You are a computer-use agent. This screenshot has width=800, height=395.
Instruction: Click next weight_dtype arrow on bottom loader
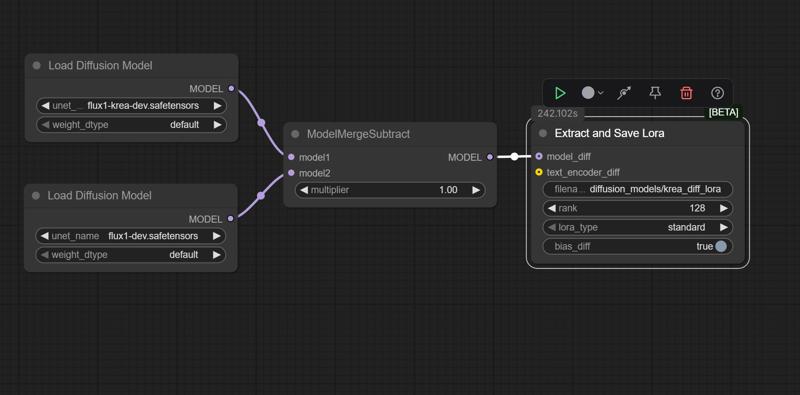point(216,255)
